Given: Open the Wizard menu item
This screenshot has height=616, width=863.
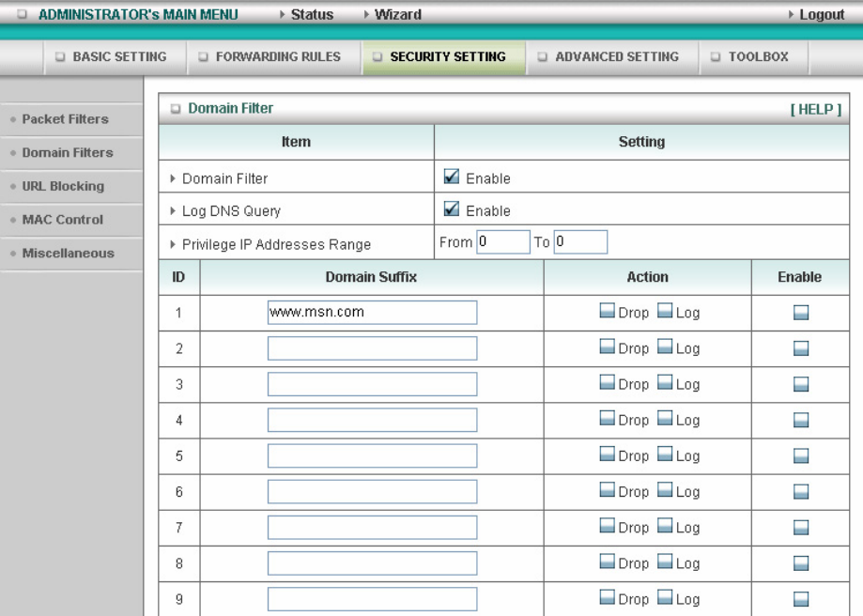Looking at the screenshot, I should click(398, 14).
